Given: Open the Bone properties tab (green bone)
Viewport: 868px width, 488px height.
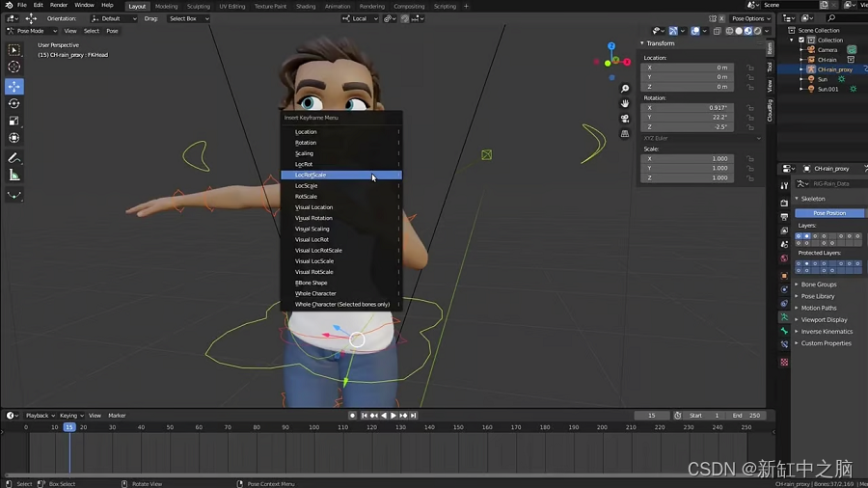Looking at the screenshot, I should click(784, 331).
